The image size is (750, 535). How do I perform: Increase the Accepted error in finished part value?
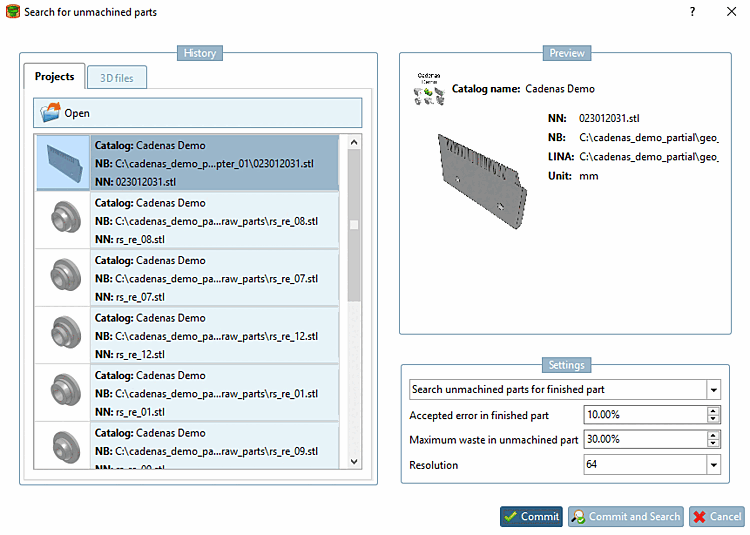pyautogui.click(x=713, y=410)
